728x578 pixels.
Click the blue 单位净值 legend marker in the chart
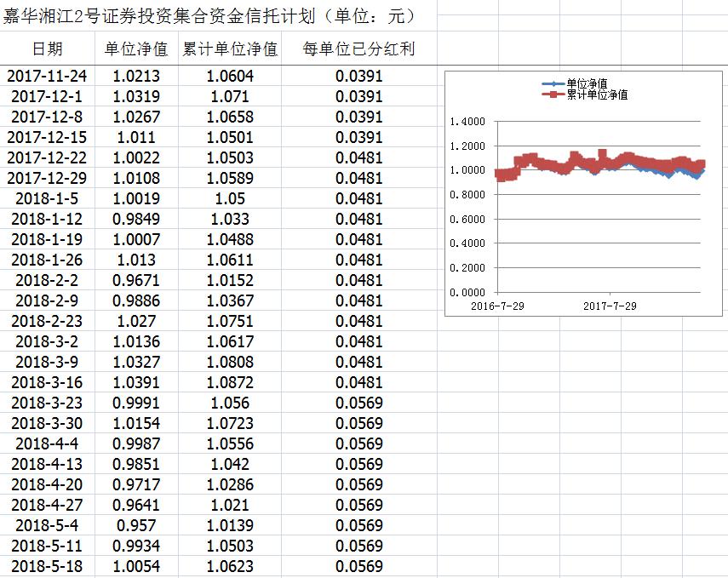point(554,83)
